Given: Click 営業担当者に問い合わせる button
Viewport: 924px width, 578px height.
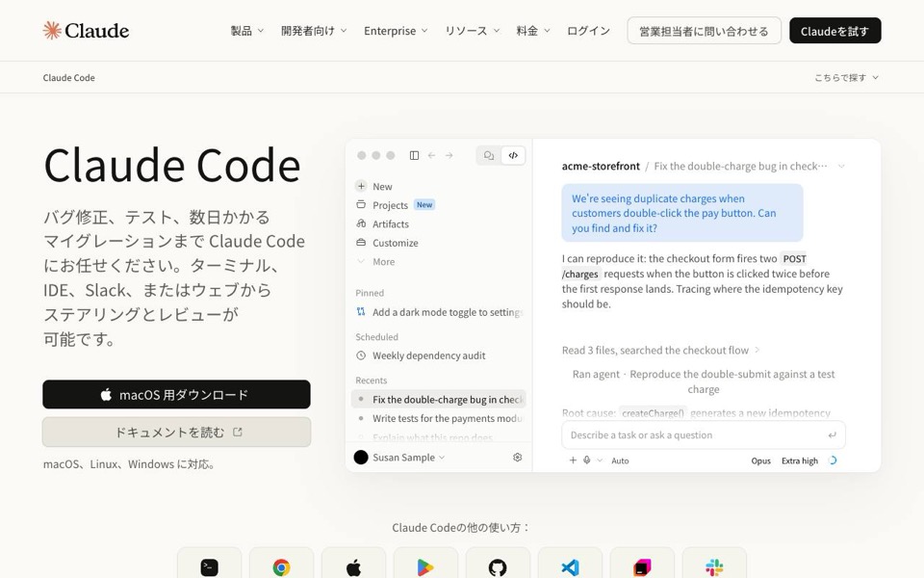Looking at the screenshot, I should (x=705, y=30).
